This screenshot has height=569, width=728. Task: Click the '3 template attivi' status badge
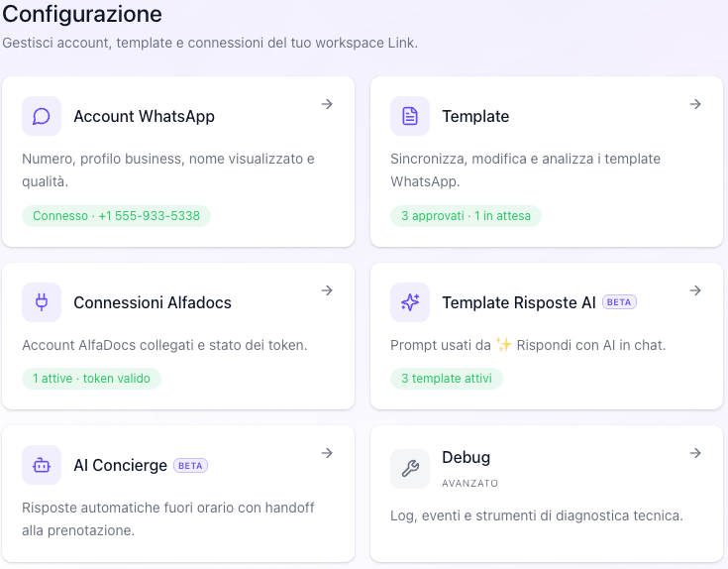click(446, 379)
